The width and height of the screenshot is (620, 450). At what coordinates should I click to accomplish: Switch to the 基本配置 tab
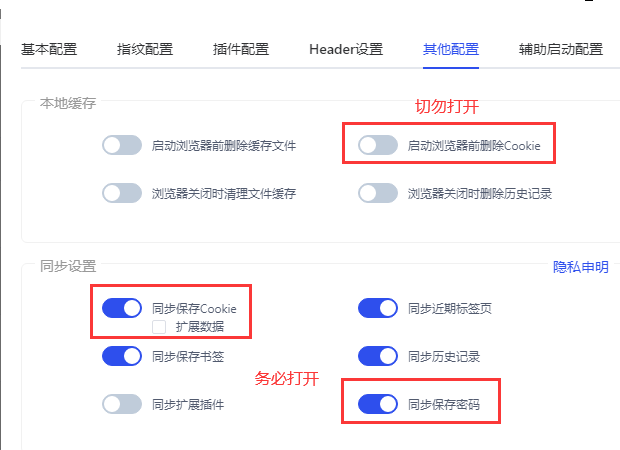click(49, 49)
